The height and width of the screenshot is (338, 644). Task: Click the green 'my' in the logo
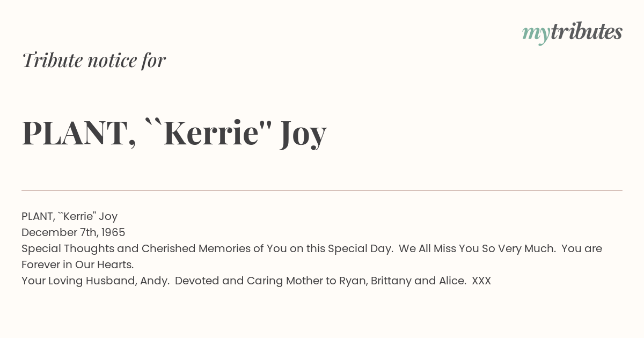536,34
